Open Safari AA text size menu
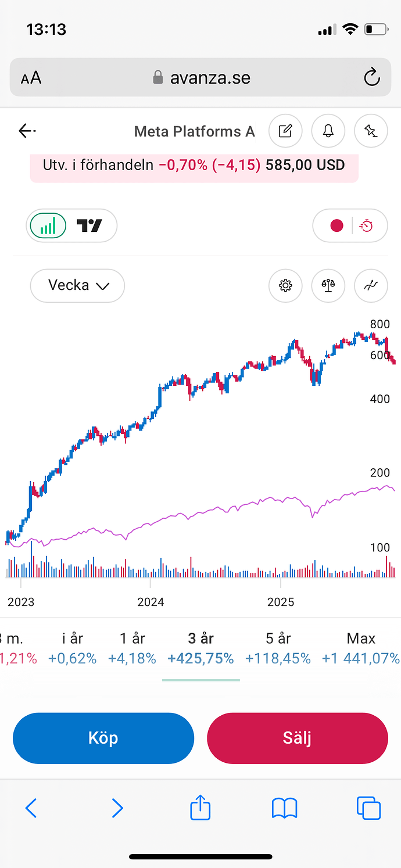 (31, 78)
